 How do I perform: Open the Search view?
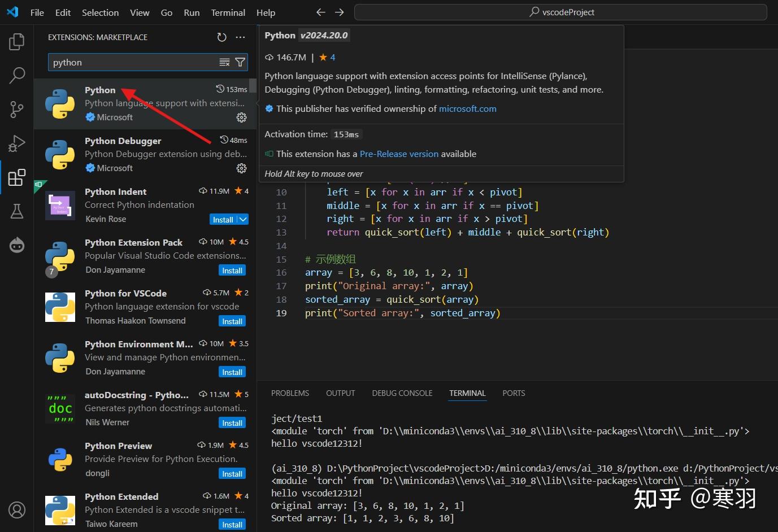click(x=16, y=75)
